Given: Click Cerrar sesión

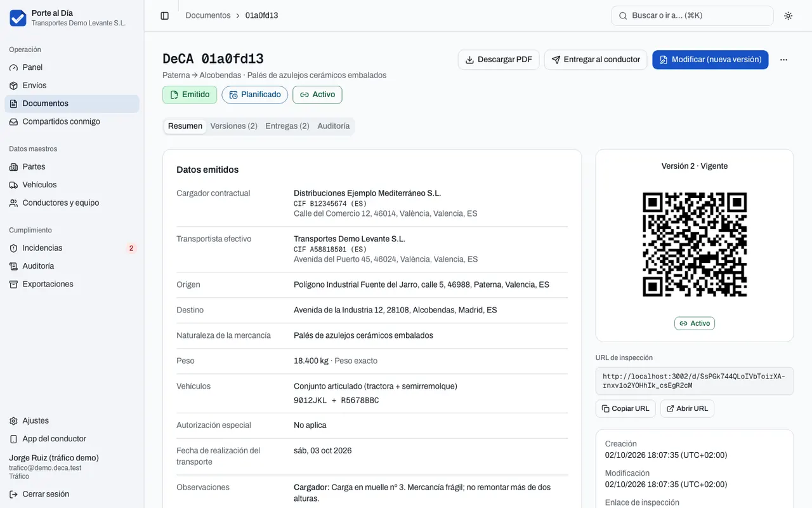Looking at the screenshot, I should point(72,494).
